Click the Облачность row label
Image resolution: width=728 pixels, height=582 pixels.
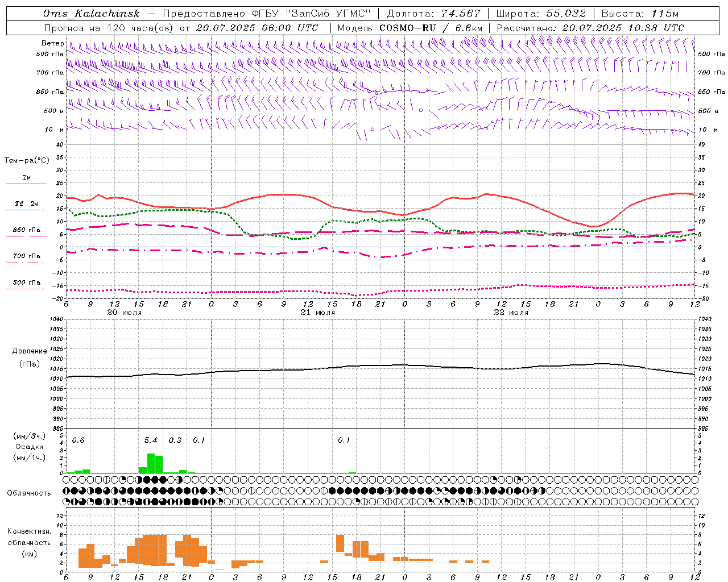pyautogui.click(x=29, y=493)
